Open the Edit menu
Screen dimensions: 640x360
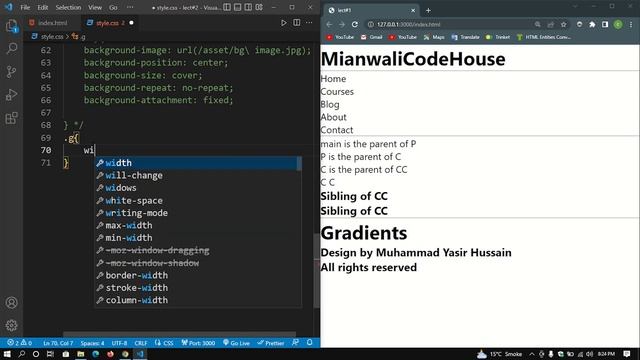[x=42, y=7]
